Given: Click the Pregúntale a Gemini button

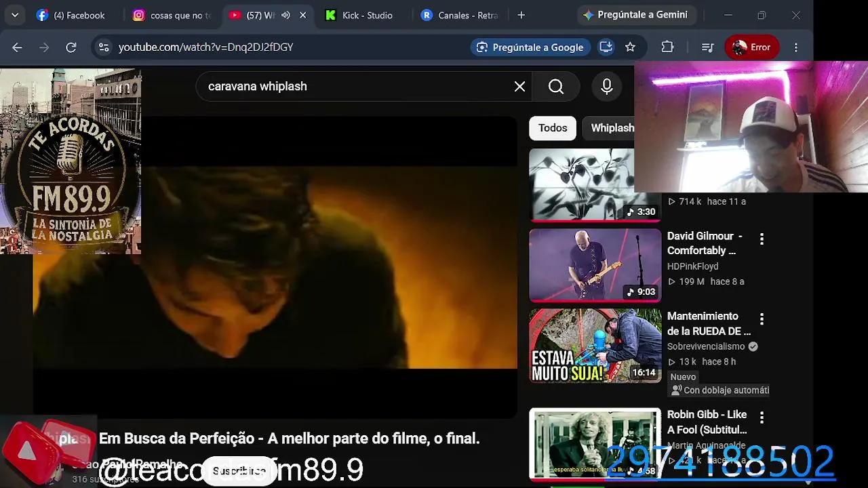Looking at the screenshot, I should coord(635,15).
